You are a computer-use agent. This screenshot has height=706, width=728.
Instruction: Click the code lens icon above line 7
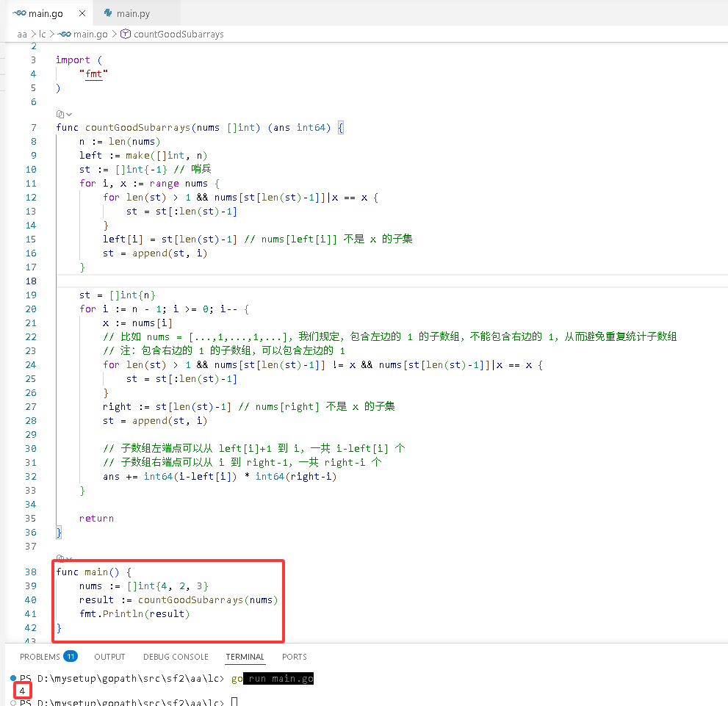point(60,114)
